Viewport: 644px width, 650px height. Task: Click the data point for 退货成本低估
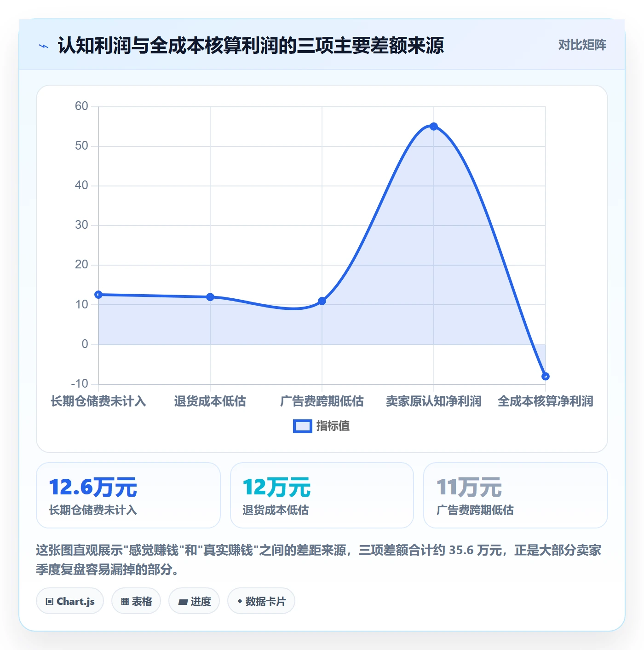click(x=210, y=297)
